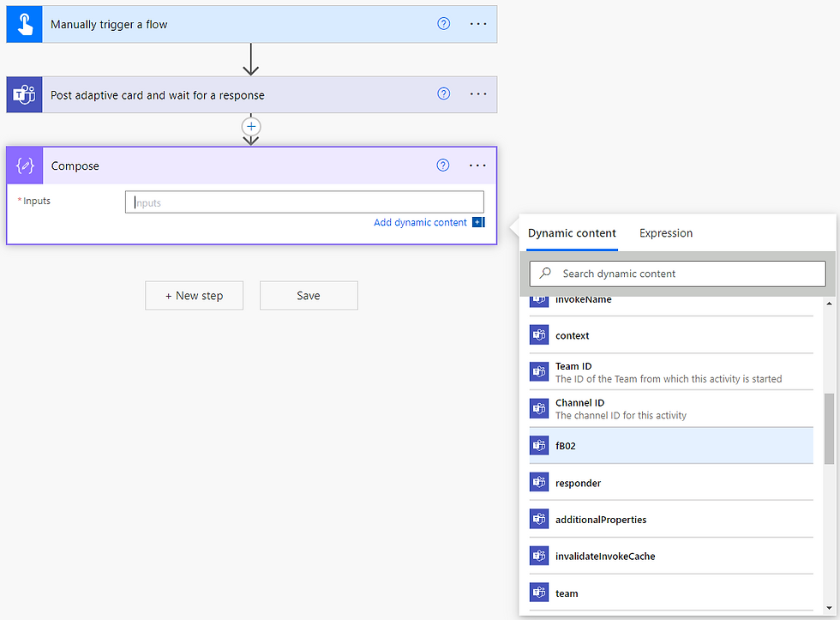Select fB02 dynamic content item
This screenshot has width=840, height=620.
coord(671,445)
